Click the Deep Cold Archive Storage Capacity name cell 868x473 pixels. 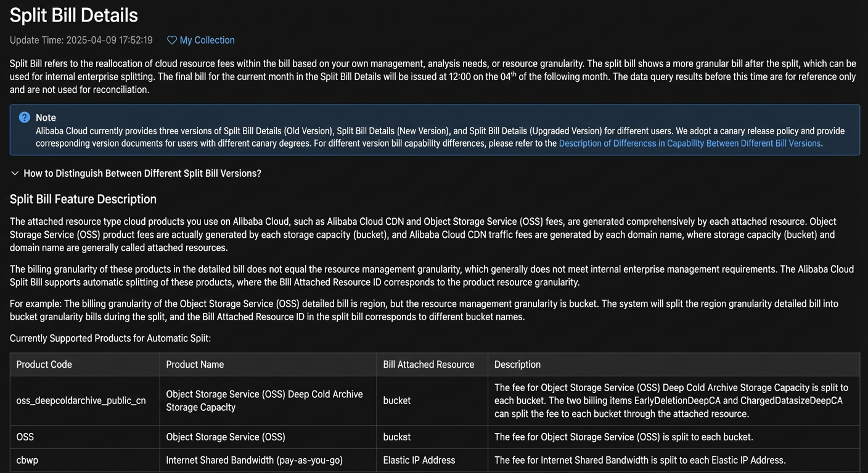pyautogui.click(x=268, y=401)
